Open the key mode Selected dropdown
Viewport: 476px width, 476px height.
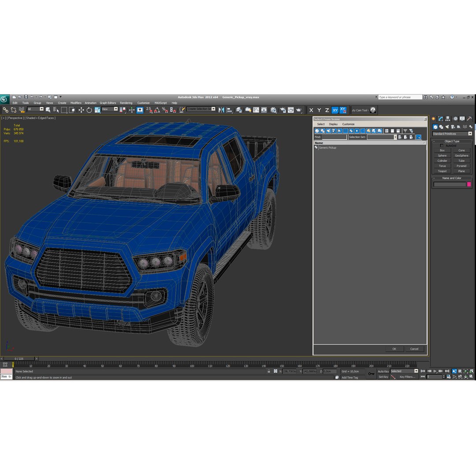coord(404,371)
